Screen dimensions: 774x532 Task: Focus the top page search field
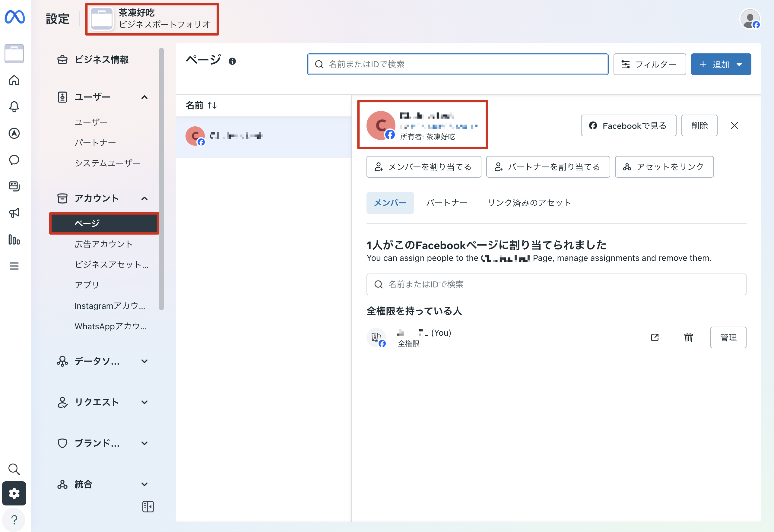click(x=458, y=64)
